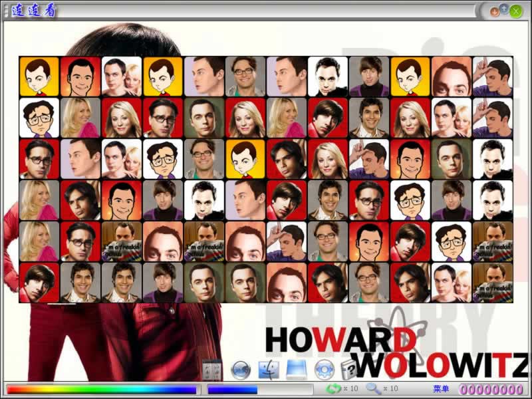532x399 pixels.
Task: Use the magnifier hint tool
Action: point(373,388)
